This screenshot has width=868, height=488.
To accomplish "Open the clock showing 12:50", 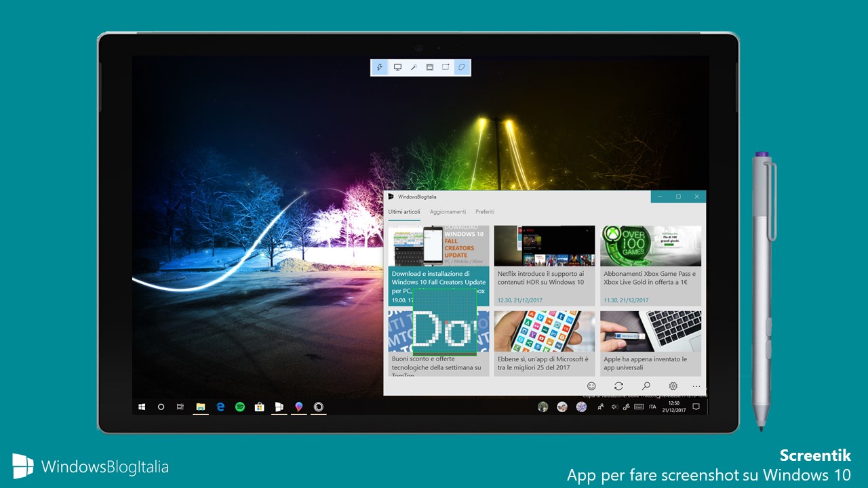I will pyautogui.click(x=674, y=407).
